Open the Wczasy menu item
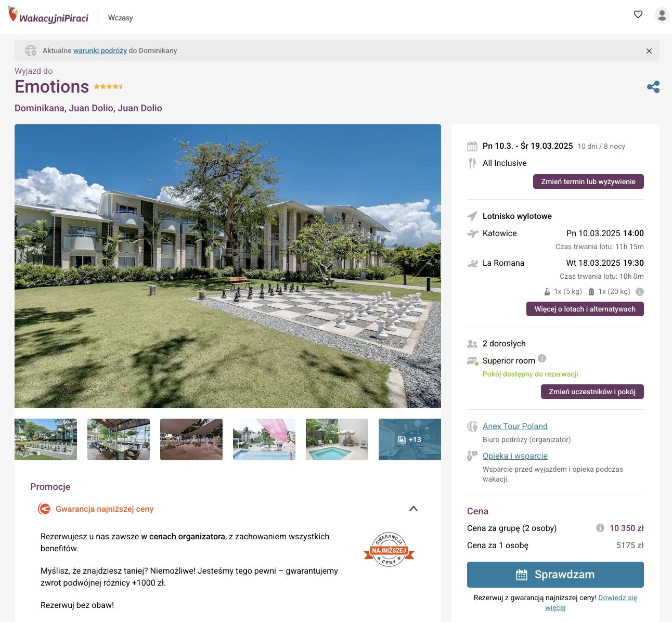This screenshot has height=622, width=672. pos(121,18)
